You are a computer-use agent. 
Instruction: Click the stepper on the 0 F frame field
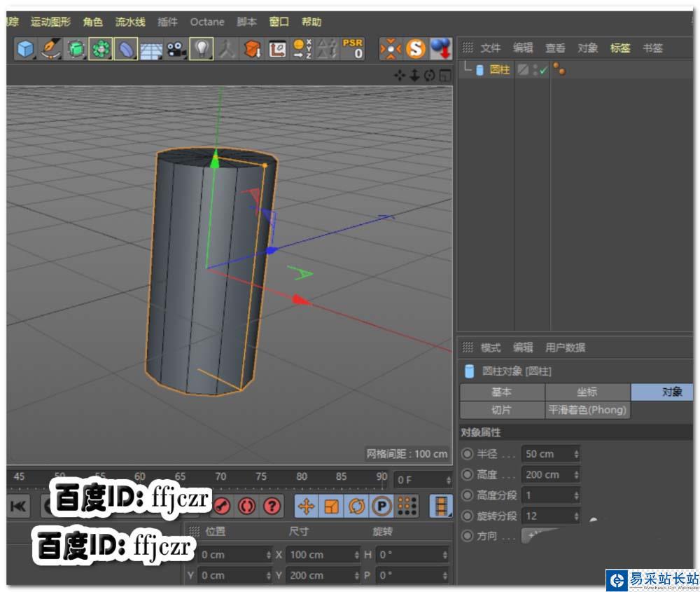click(x=447, y=480)
